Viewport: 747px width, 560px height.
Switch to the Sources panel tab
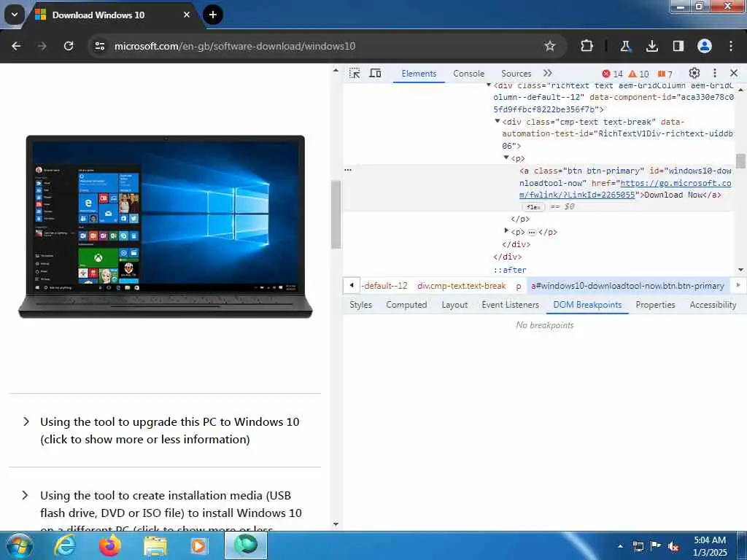click(516, 74)
